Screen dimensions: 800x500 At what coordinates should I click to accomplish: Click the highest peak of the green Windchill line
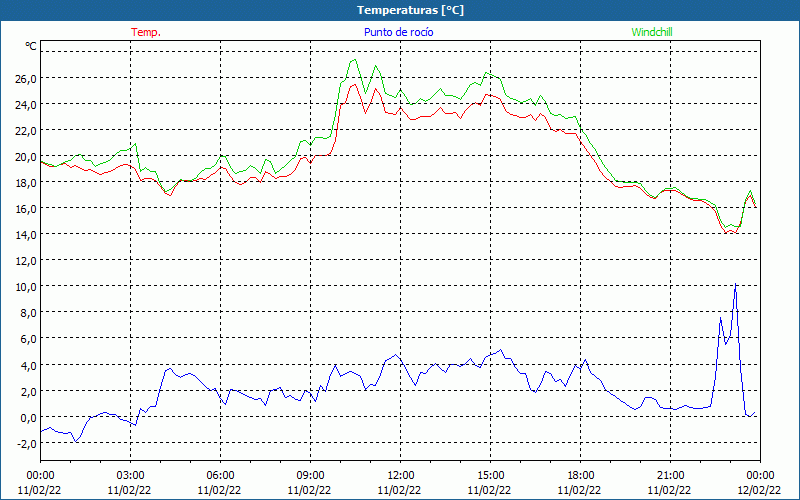click(x=354, y=59)
